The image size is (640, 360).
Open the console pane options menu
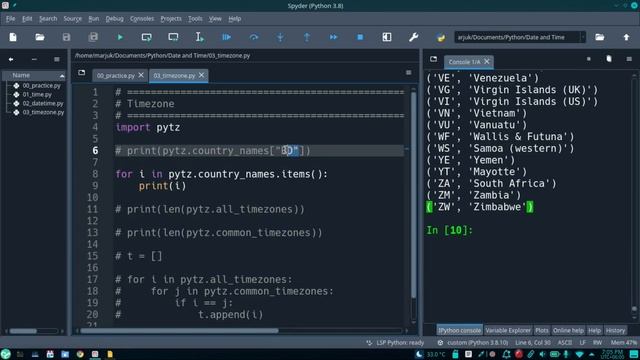click(629, 59)
